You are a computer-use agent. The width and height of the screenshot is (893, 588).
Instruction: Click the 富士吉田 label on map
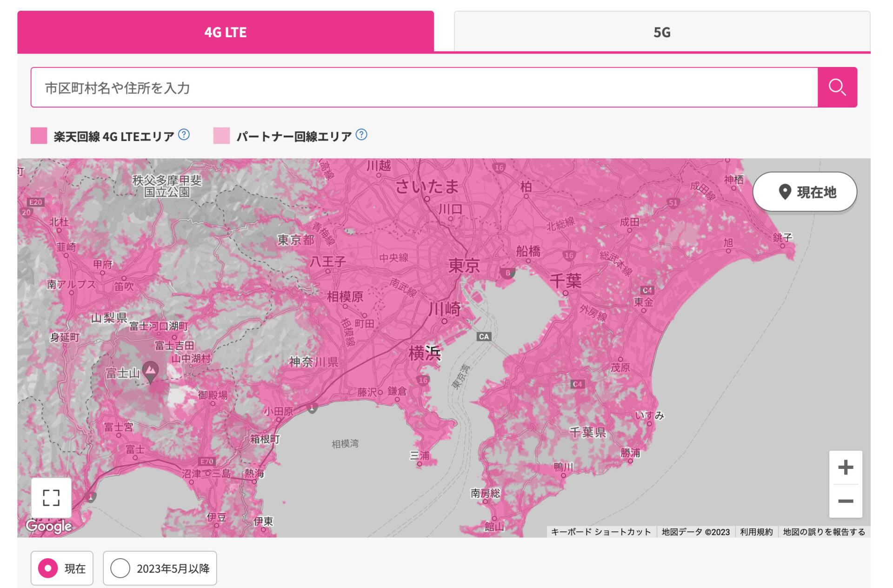(x=174, y=346)
